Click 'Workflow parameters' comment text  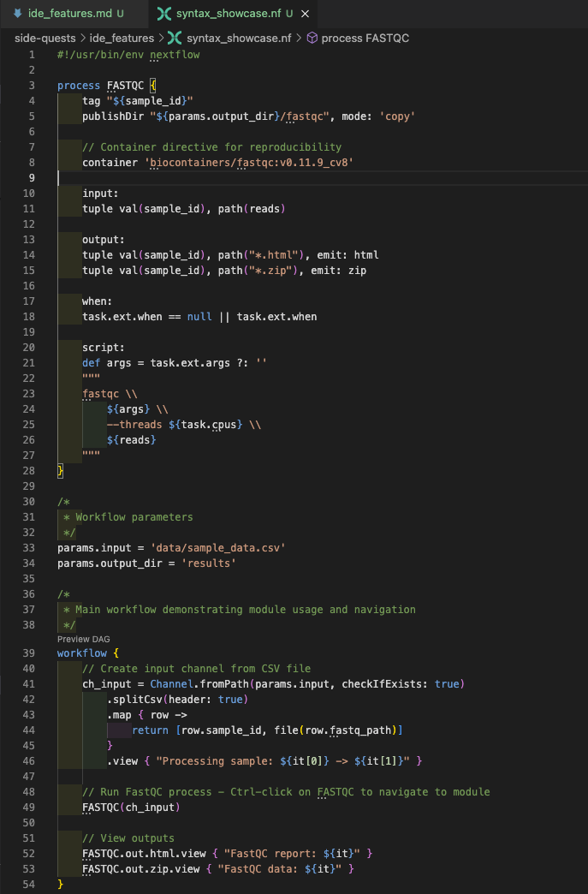(x=134, y=517)
